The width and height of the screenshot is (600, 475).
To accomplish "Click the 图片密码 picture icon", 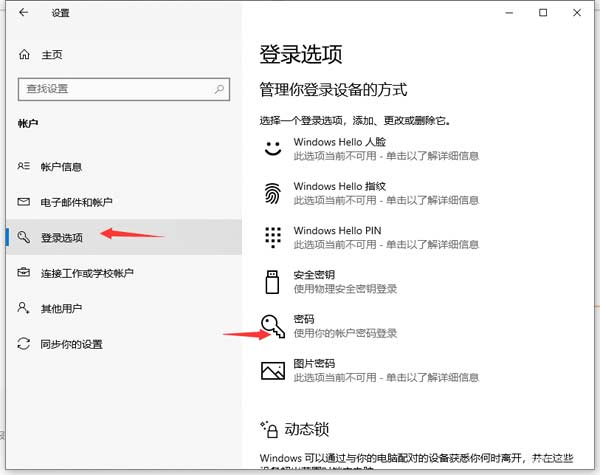I will click(x=273, y=371).
